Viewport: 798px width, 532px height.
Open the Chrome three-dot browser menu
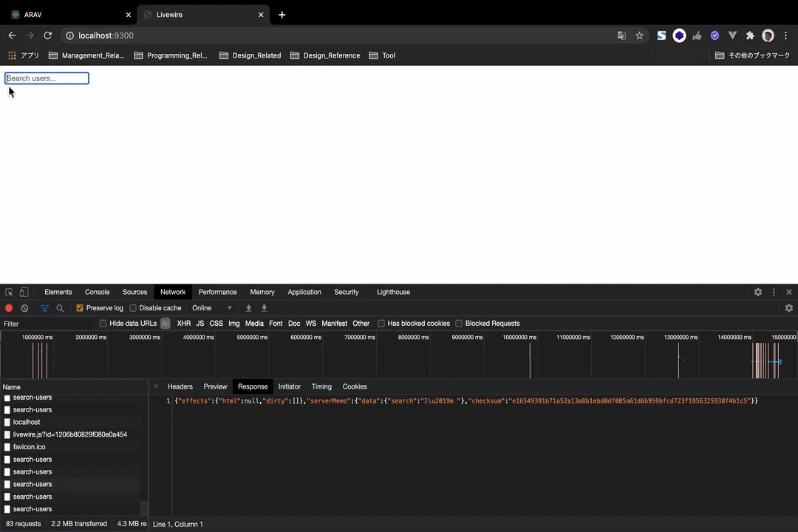click(x=785, y=35)
